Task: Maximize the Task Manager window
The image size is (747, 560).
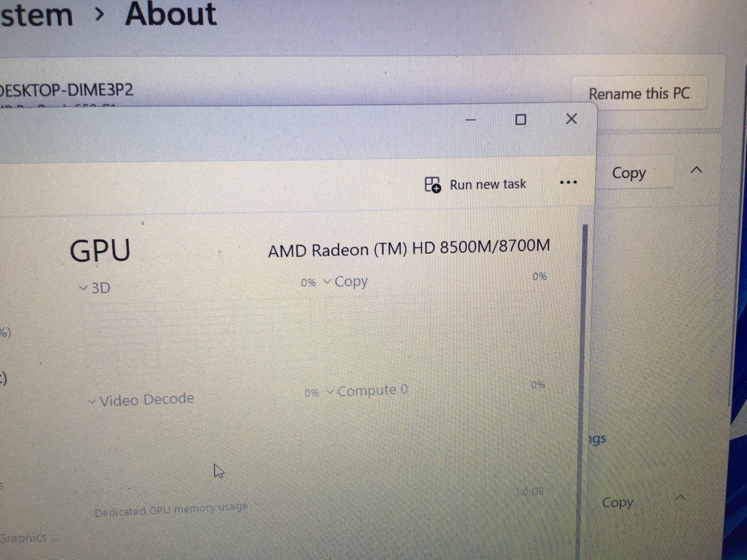Action: (x=521, y=119)
